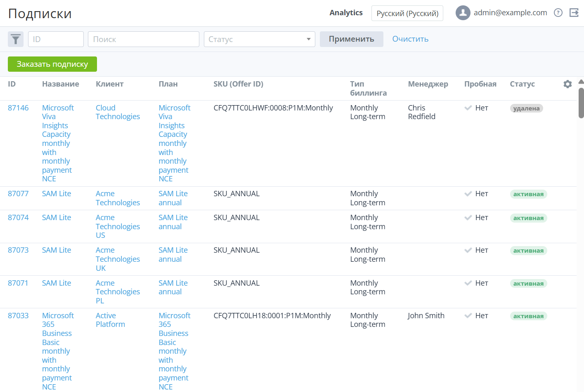Click the scrollbar up arrow

[x=581, y=82]
